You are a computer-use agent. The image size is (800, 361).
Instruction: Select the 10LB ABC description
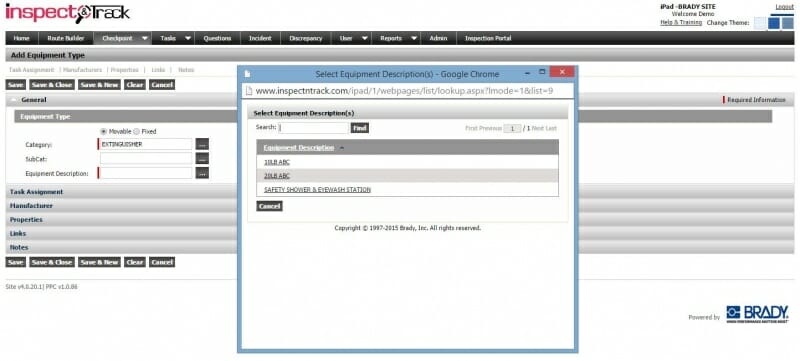[x=277, y=162]
